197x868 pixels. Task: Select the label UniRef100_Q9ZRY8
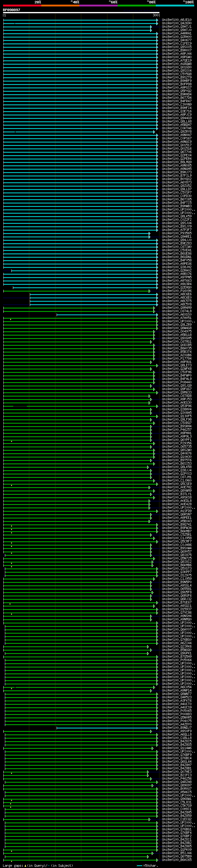177,132
